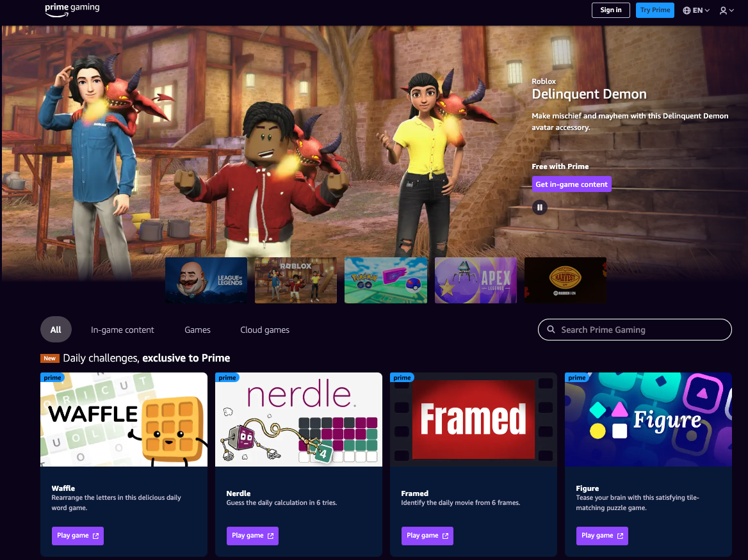Click the 'Free with Prime' label
Viewport: 748px width, 560px height.
(x=560, y=166)
